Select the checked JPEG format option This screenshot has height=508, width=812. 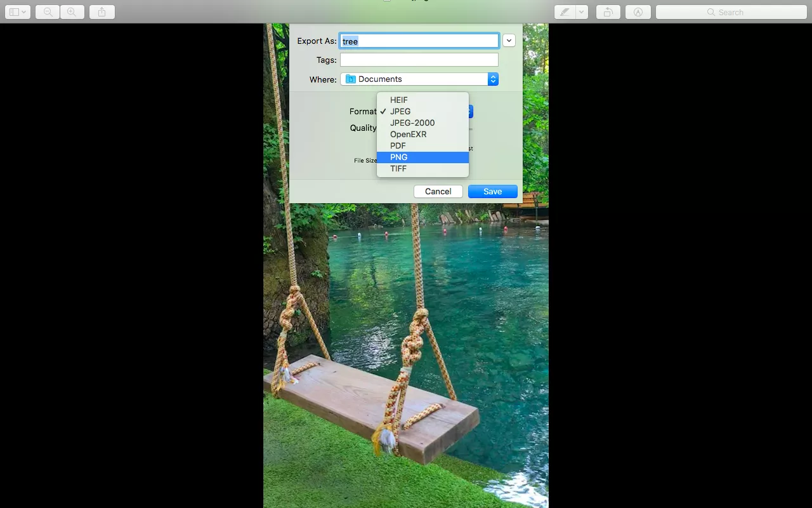tap(400, 111)
